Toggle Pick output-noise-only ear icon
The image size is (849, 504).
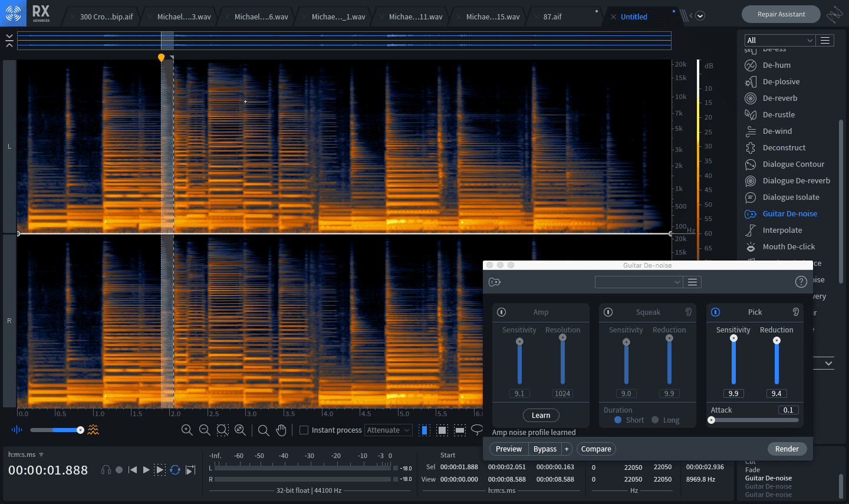(795, 312)
